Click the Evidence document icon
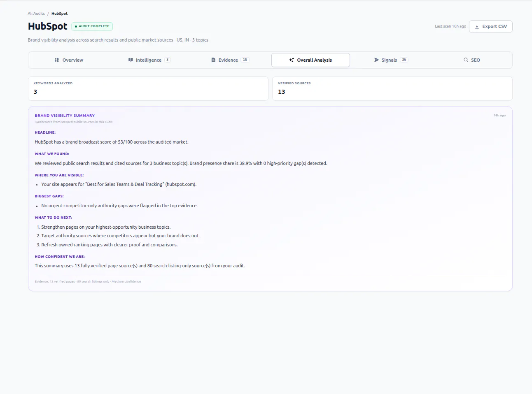The image size is (532, 394). click(x=213, y=60)
